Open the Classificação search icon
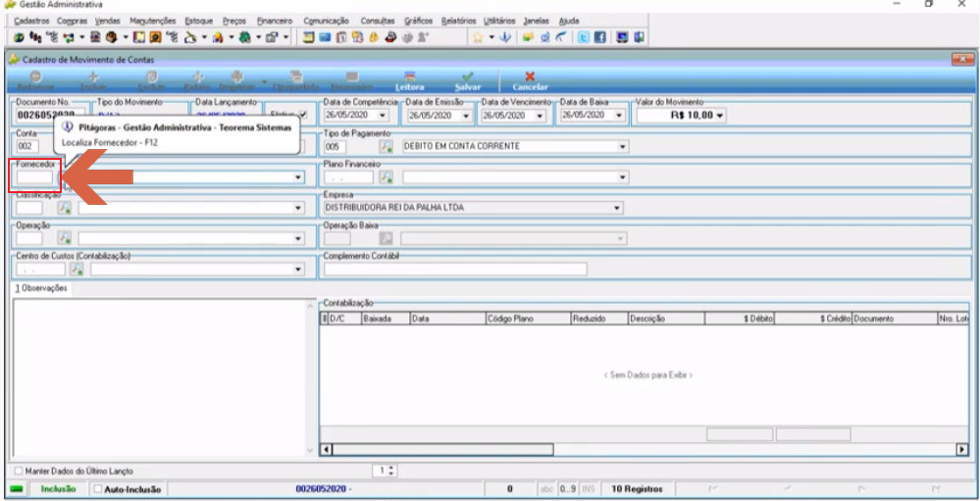Screen dimensions: 980x501 coord(65,208)
